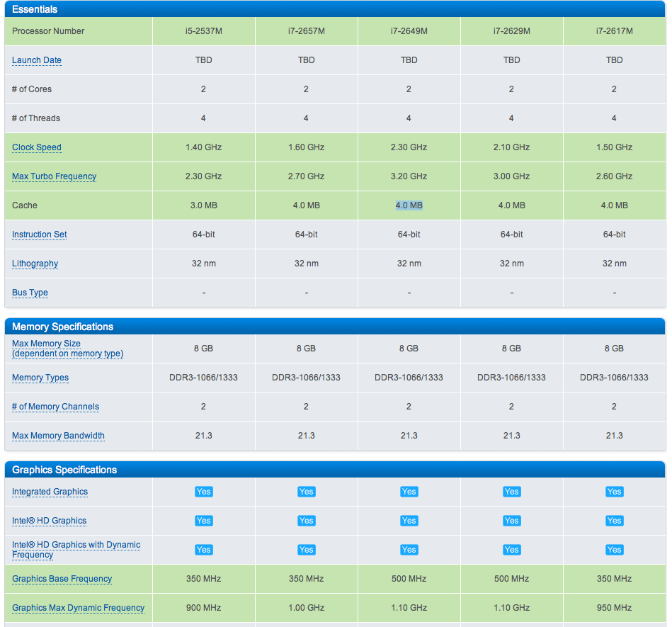
Task: Click the 2.10 GHz clock speed cell
Action: coord(512,147)
